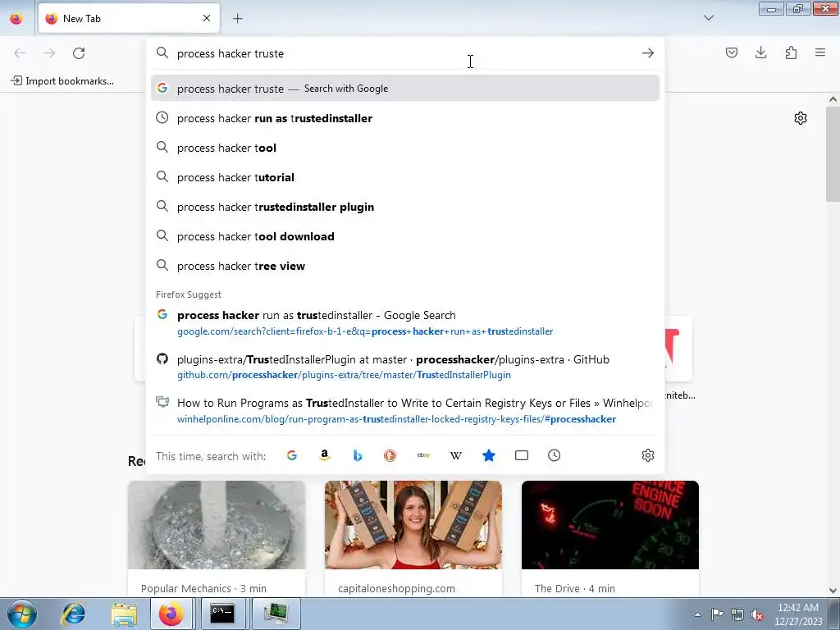Open the clock showing 12:42 AM

click(798, 614)
